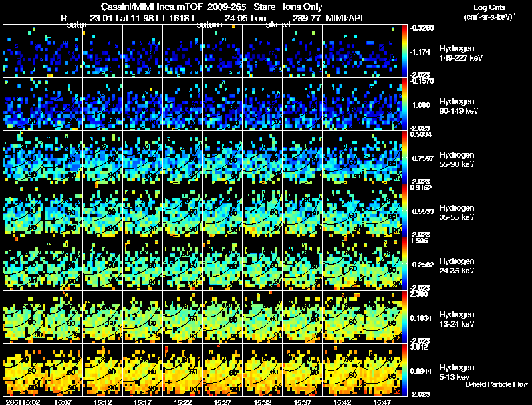Screen dimensions: 532x405
Task: Click the 'Hydrogen 35-55 keV' row label
Action: (457, 213)
